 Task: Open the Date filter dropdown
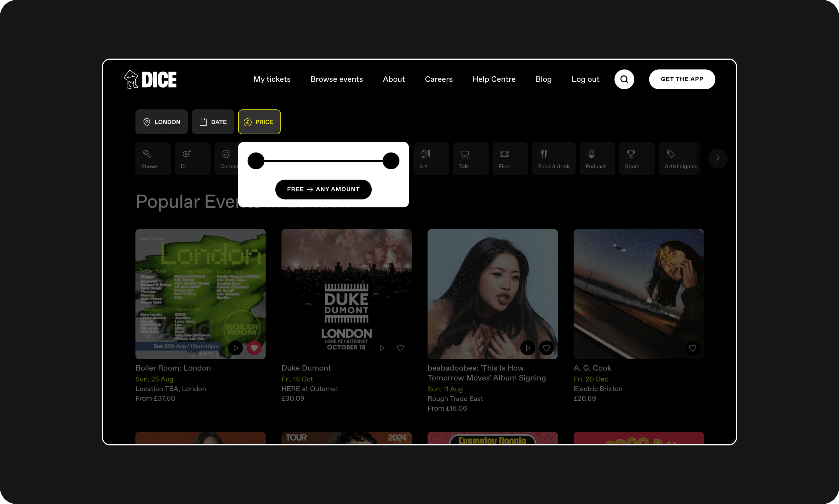213,122
